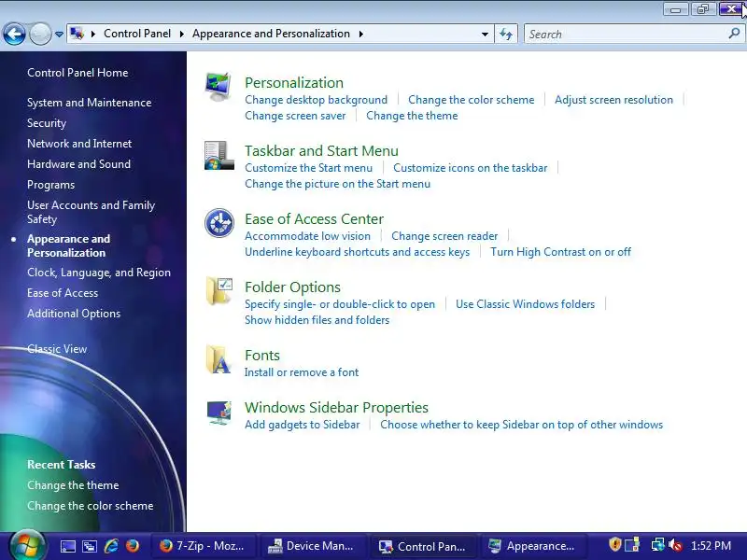Open System and Maintenance category

coord(89,103)
